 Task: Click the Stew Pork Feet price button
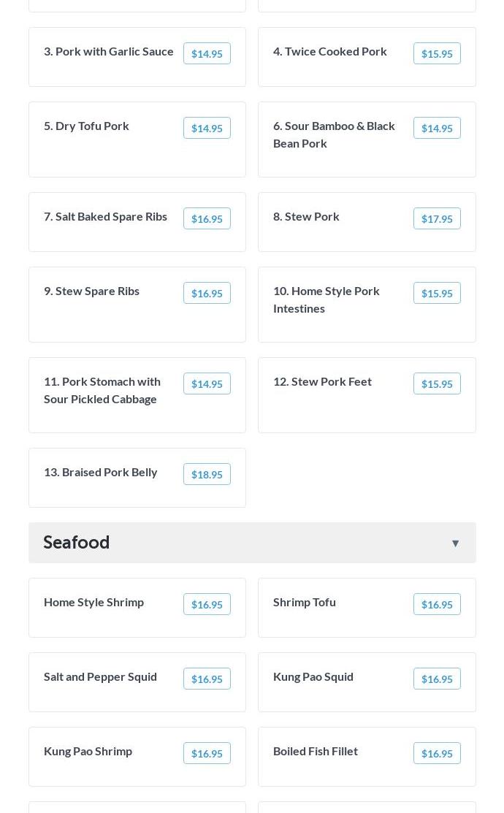pos(437,383)
